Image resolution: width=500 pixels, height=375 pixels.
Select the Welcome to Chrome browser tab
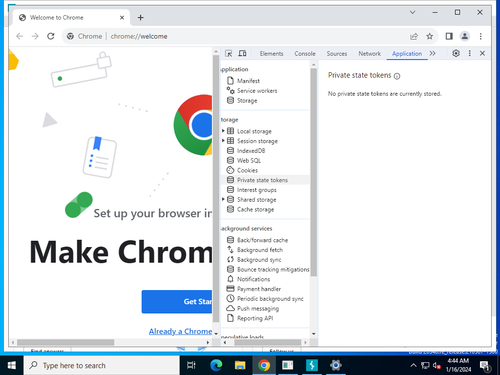[70, 17]
